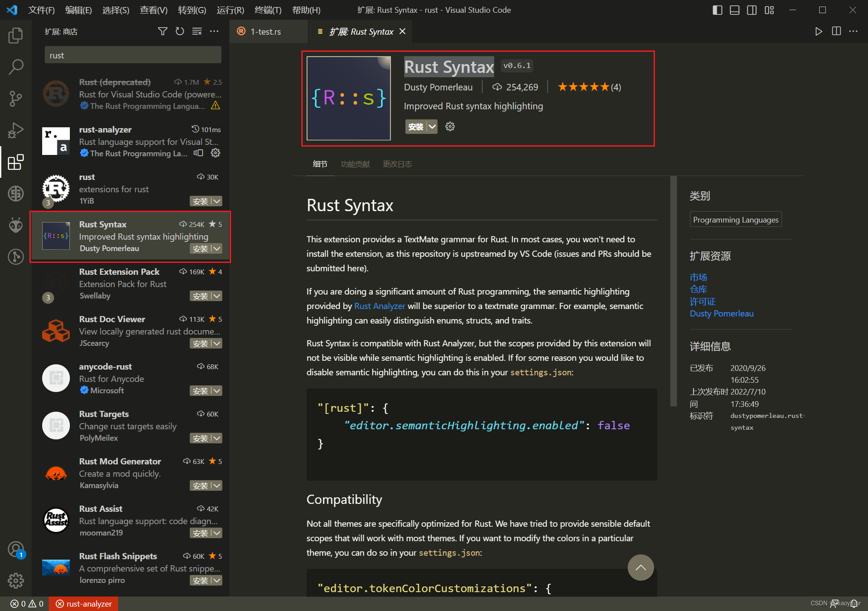Select the 细节 tab

[x=320, y=164]
